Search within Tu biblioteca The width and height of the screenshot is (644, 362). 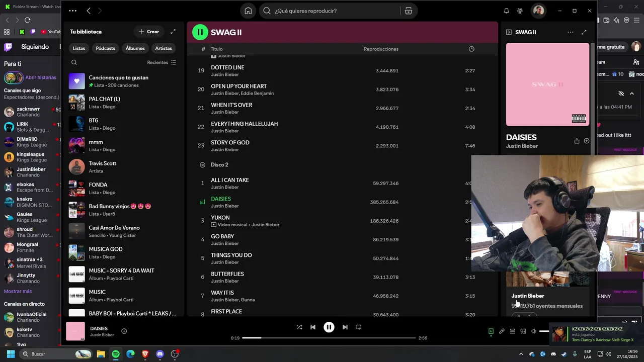[x=74, y=62]
